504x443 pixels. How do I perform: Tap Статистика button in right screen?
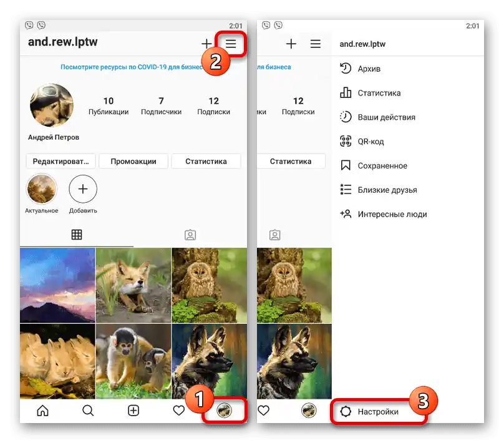point(291,162)
